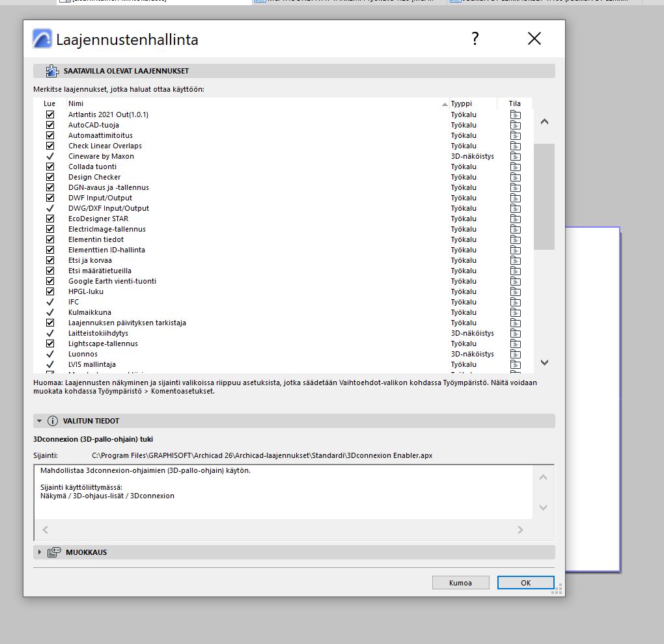Uncheck the AutoCAD-tuoja extension checkbox
Screen dimensions: 664x644
(x=50, y=125)
